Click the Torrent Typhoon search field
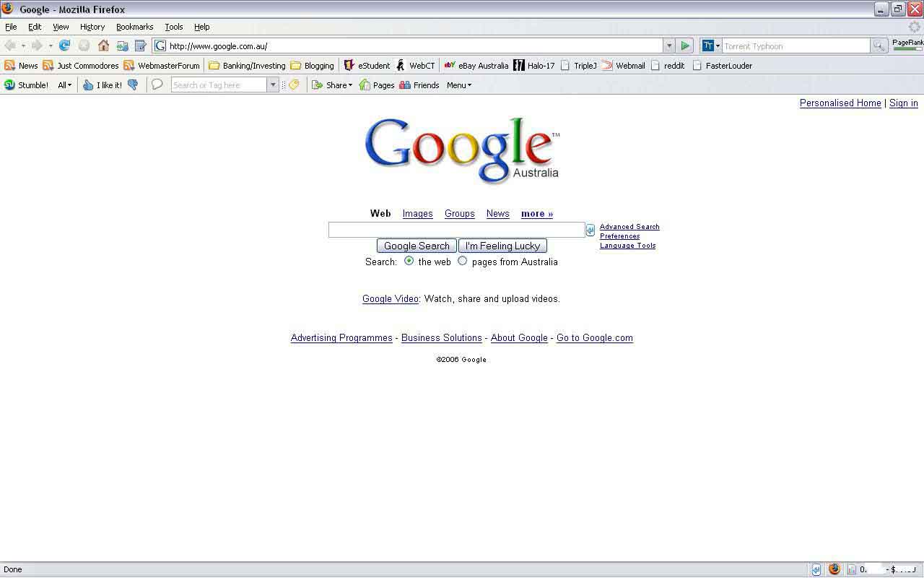924x578 pixels. click(x=796, y=46)
